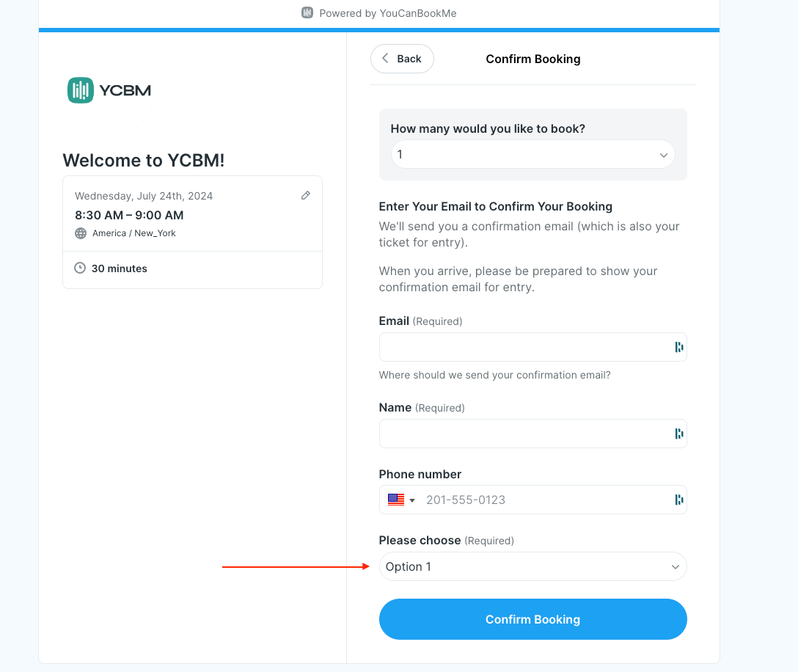Click the 'Powered by YouCanBookMe' link
Viewport: 798px width, 672px height.
point(388,13)
